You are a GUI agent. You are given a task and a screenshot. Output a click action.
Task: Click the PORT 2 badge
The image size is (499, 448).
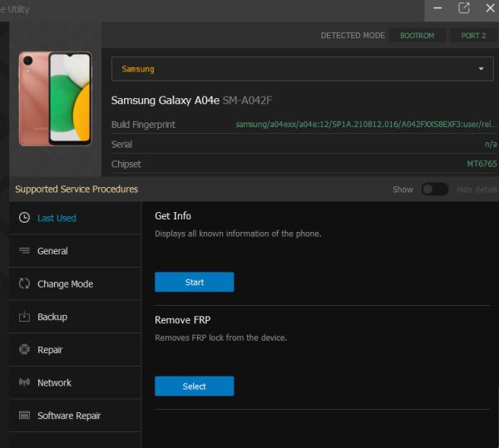[473, 35]
